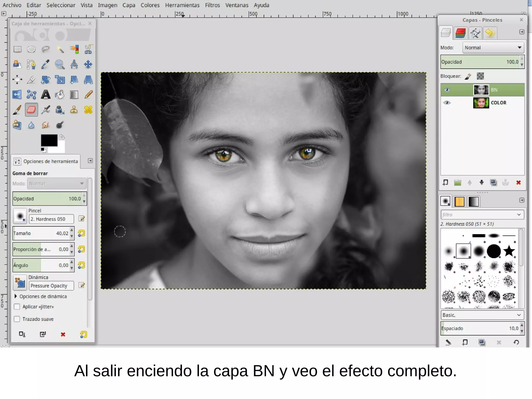Click the Pressure Opacity dynamics field
The width and height of the screenshot is (532, 399).
click(51, 286)
